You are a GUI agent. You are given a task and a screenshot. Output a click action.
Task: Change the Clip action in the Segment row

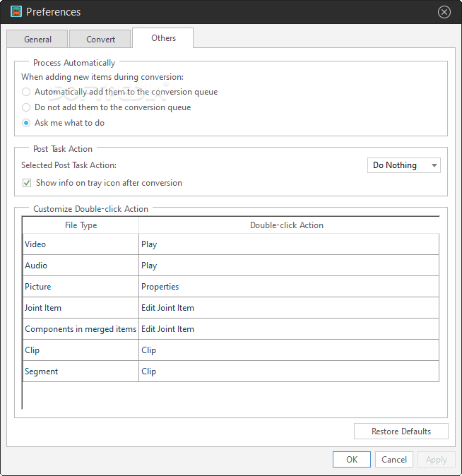[x=289, y=371]
